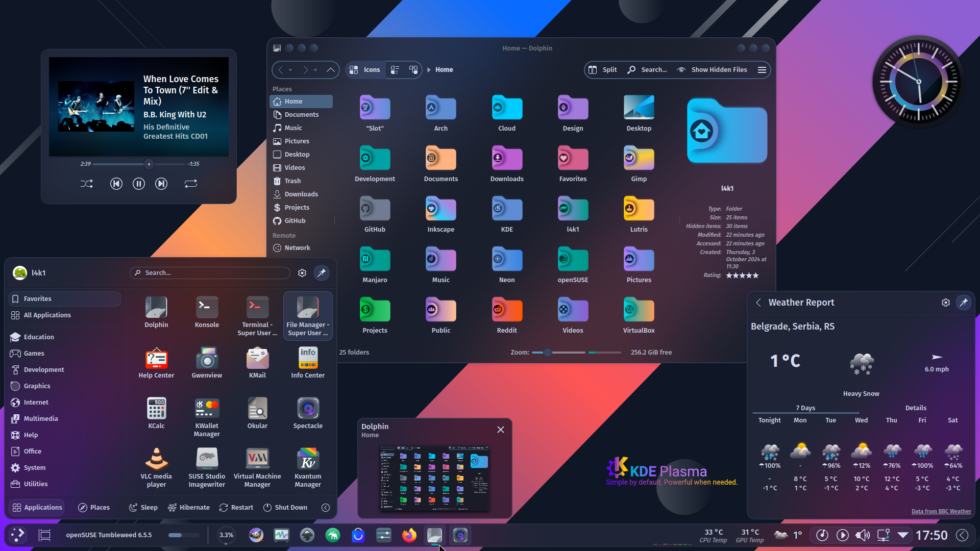The image size is (980, 551).
Task: Switch to Places tab in launcher
Action: (94, 508)
